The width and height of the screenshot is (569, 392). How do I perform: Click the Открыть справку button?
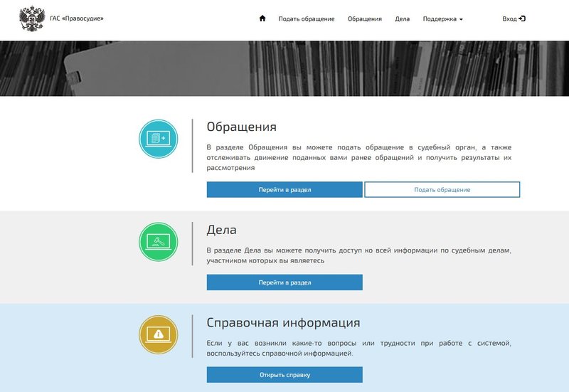point(284,375)
